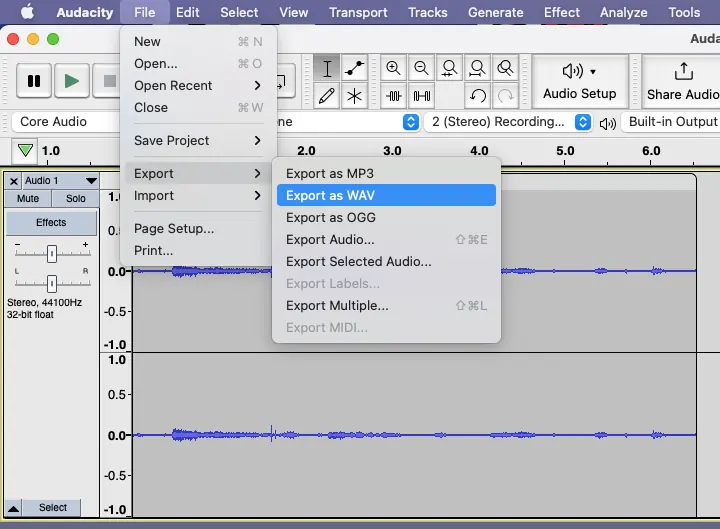Choose Print... menu item
The width and height of the screenshot is (720, 529).
pyautogui.click(x=198, y=251)
